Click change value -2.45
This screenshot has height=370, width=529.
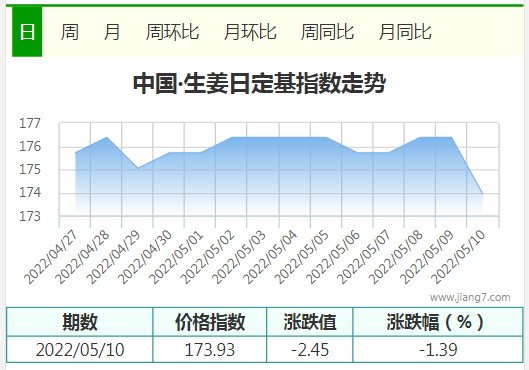click(x=310, y=350)
